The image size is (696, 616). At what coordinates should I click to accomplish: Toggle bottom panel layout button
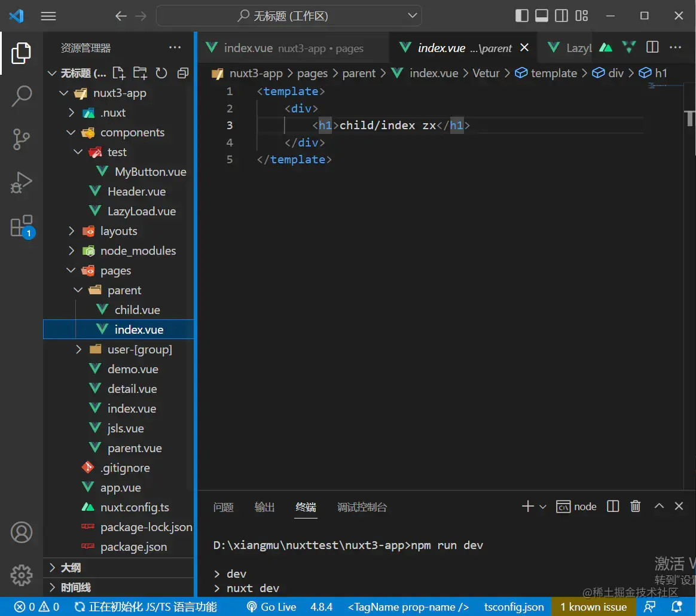pyautogui.click(x=542, y=16)
